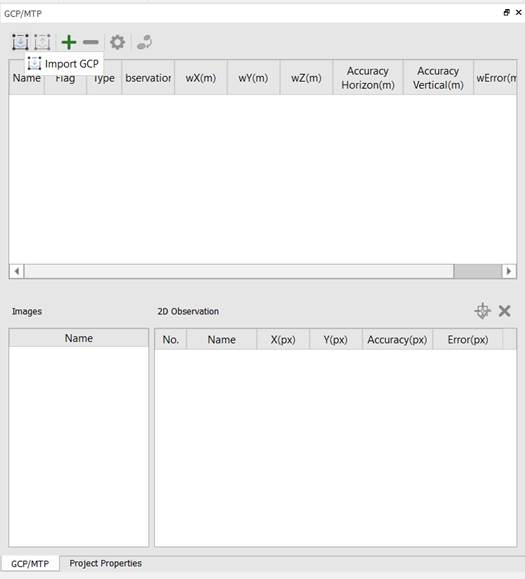Click the Name header in the Images list
Screen dimensions: 525x579
pyautogui.click(x=79, y=338)
